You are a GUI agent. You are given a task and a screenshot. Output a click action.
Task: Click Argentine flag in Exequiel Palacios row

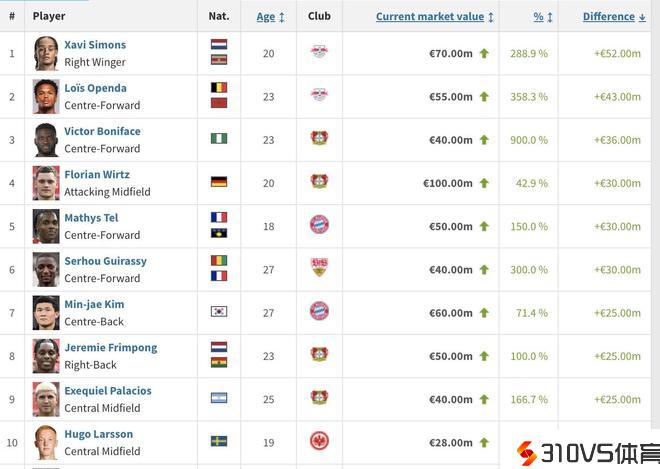pyautogui.click(x=219, y=398)
